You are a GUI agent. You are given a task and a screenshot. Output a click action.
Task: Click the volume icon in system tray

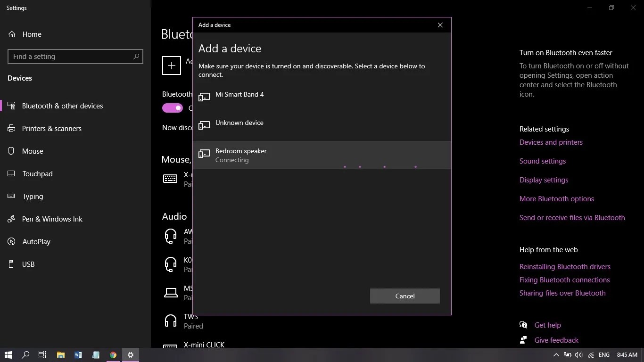(x=579, y=355)
